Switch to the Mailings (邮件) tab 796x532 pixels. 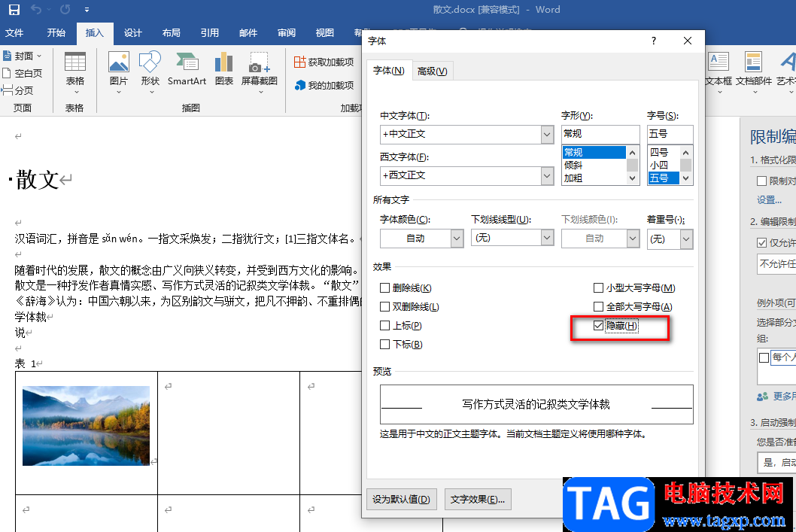tap(248, 33)
